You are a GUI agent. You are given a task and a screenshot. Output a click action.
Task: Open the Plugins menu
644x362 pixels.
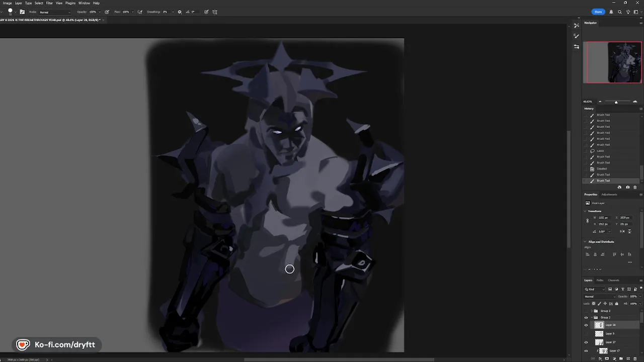pyautogui.click(x=70, y=3)
